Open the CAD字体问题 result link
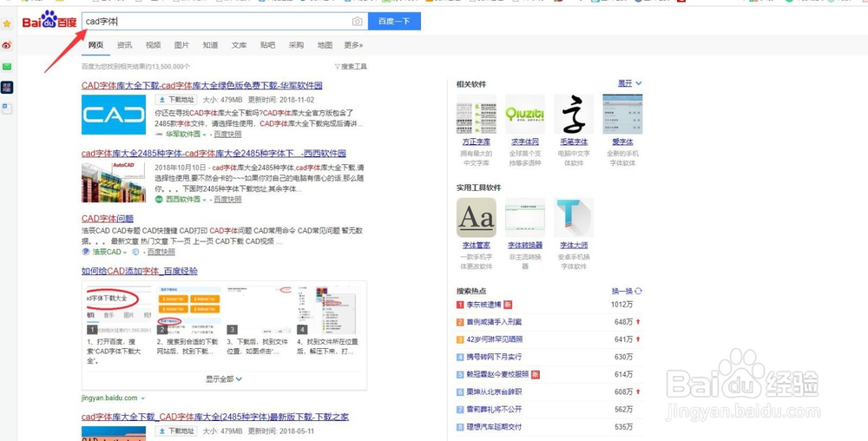 108,219
